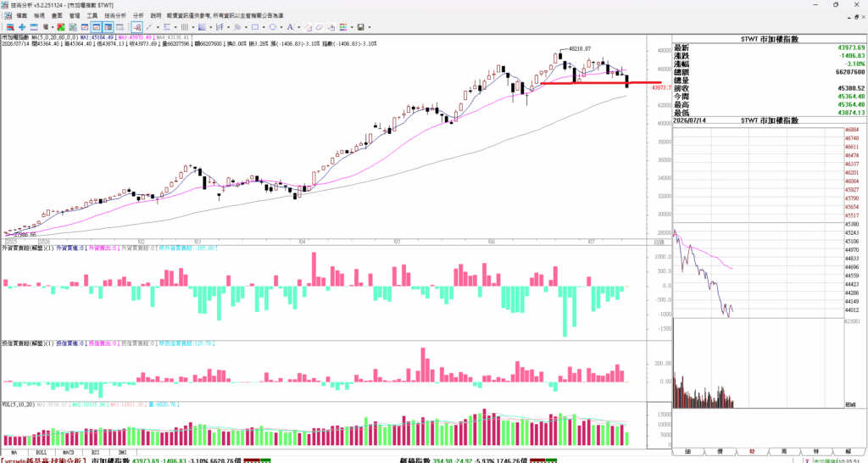Image resolution: width=868 pixels, height=463 pixels.
Task: Switch to the MA indicator tab
Action: pos(14,452)
